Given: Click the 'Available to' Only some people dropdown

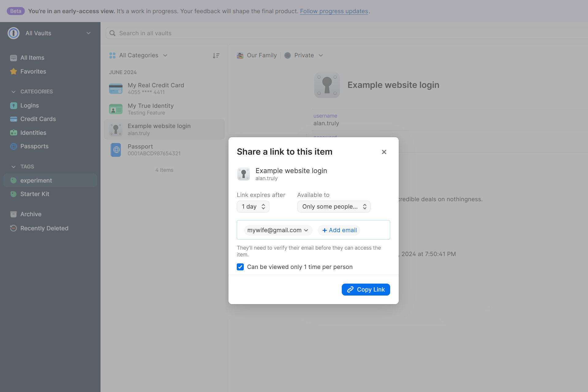Looking at the screenshot, I should pyautogui.click(x=334, y=206).
